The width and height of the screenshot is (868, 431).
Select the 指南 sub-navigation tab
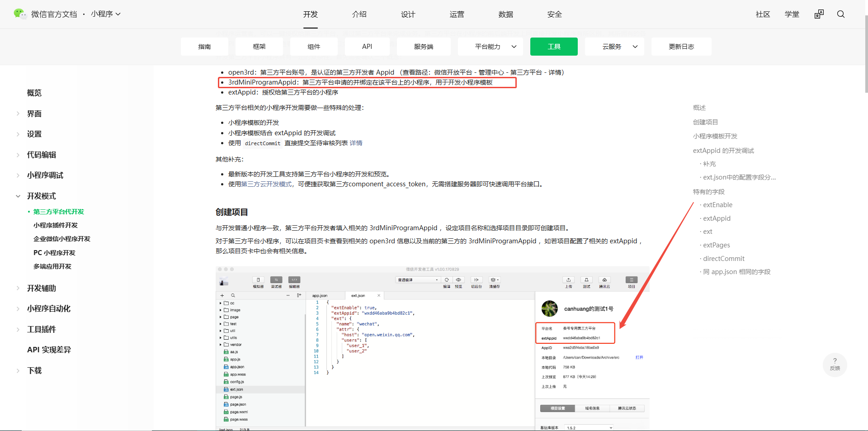pyautogui.click(x=204, y=47)
